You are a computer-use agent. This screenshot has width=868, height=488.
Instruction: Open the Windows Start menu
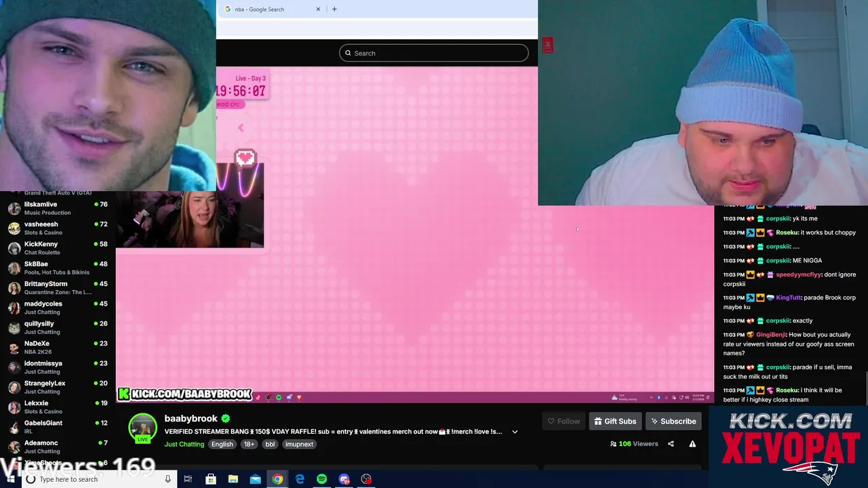tap(10, 479)
